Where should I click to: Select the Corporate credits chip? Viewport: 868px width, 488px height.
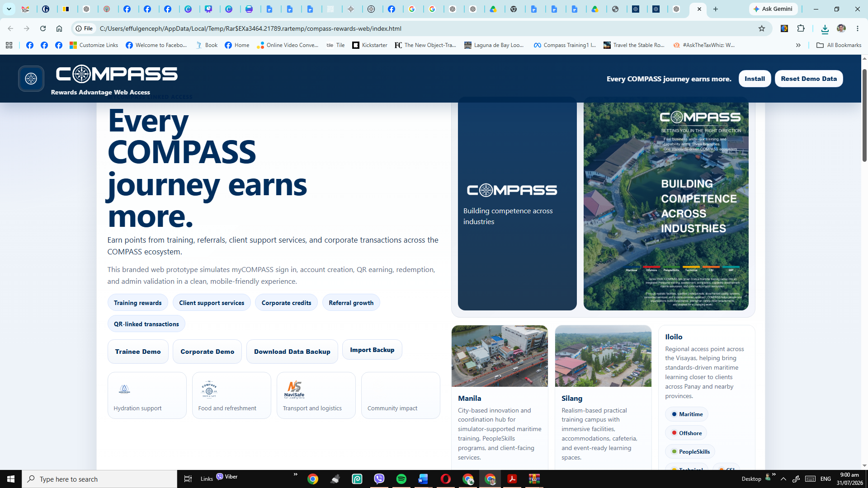click(x=286, y=303)
